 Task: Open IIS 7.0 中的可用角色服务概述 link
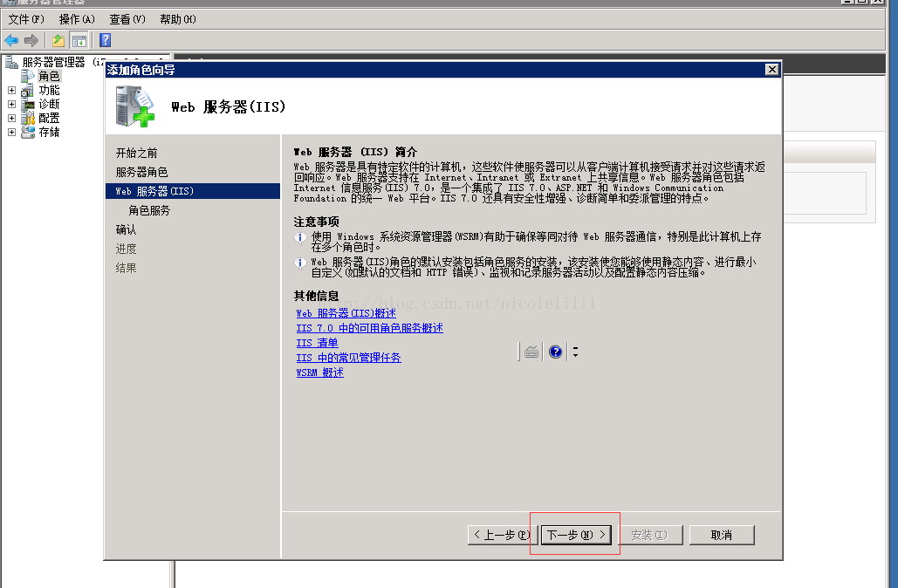(x=369, y=328)
